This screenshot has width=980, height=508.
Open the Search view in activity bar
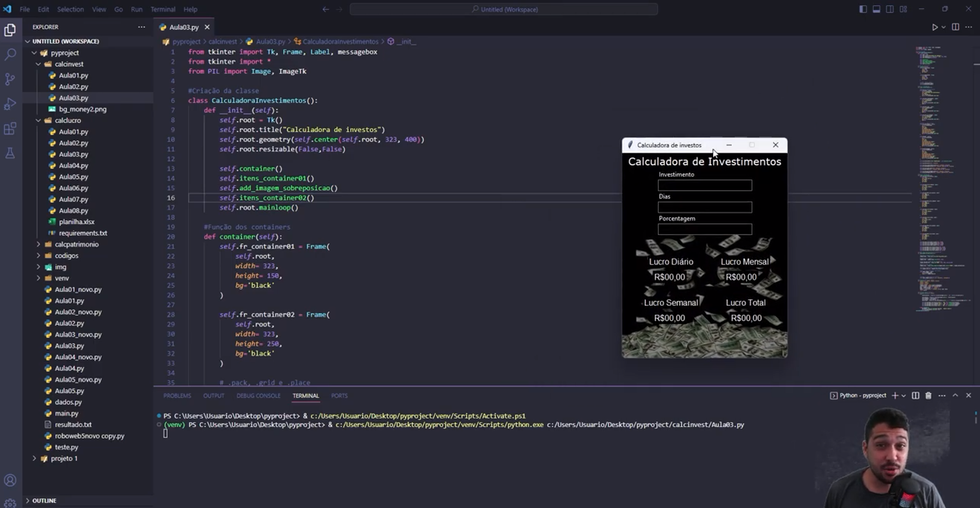tap(10, 54)
